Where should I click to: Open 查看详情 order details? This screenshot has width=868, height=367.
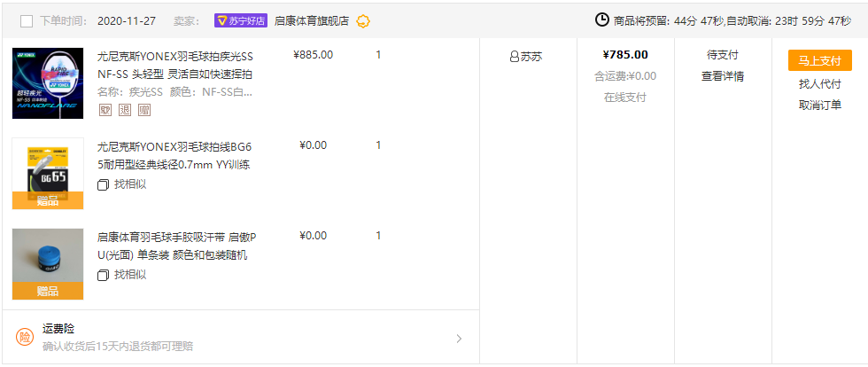[x=723, y=76]
